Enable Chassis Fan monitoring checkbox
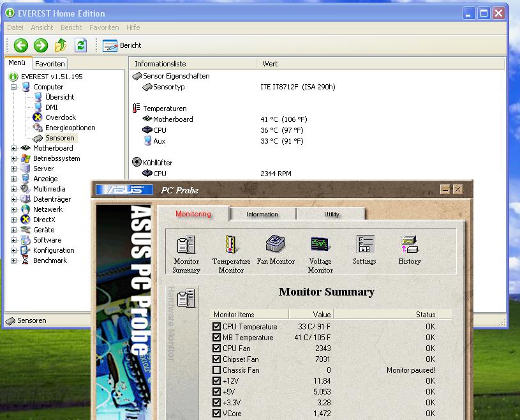This screenshot has width=520, height=420. (216, 370)
